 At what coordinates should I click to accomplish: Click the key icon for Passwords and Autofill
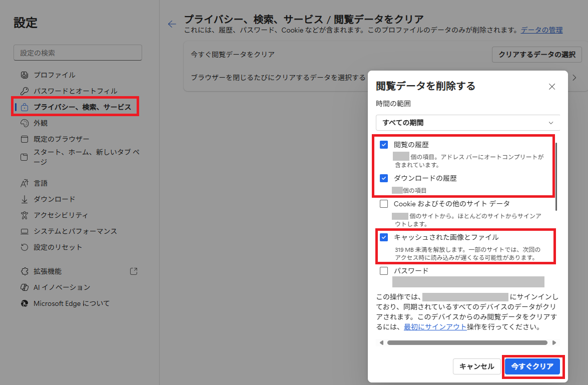click(25, 91)
